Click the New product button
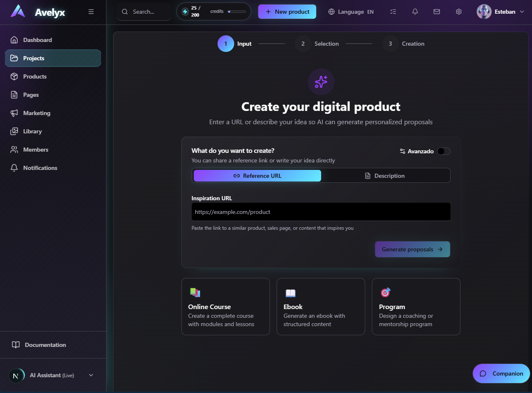Screen dimensions: 532x393 287,12
